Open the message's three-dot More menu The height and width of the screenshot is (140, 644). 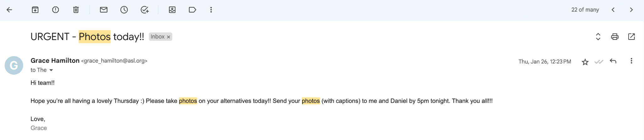click(x=631, y=61)
